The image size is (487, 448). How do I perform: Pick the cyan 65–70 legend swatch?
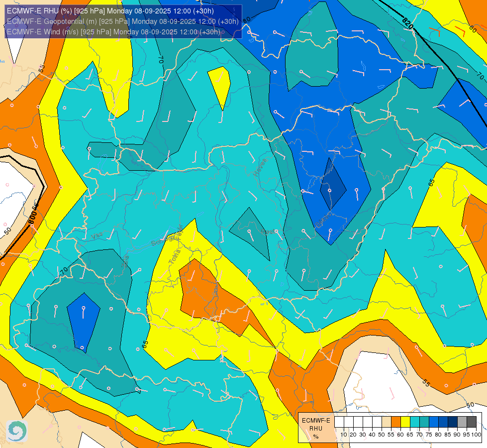click(x=415, y=422)
